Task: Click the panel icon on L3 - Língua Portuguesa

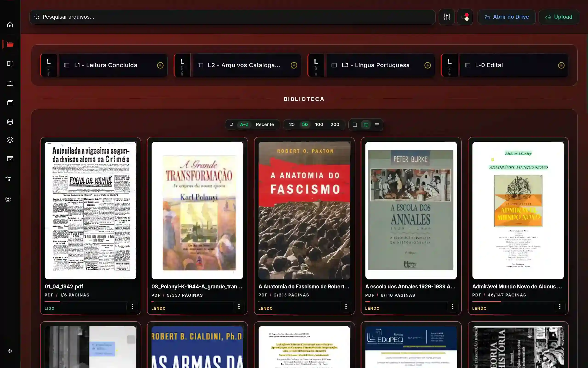Action: click(334, 65)
